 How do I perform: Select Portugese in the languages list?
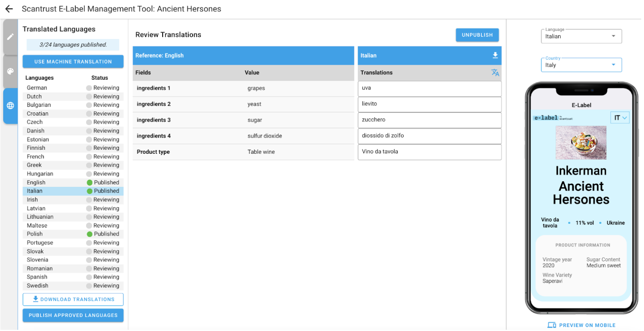pyautogui.click(x=73, y=243)
